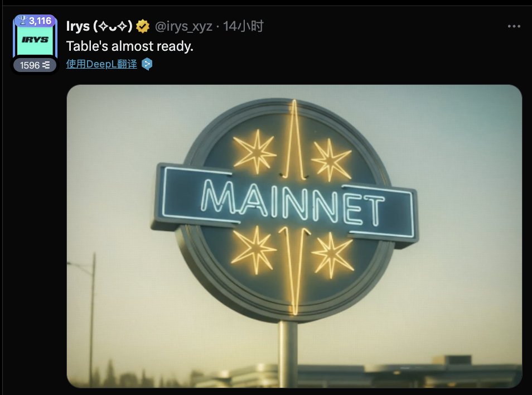This screenshot has height=395, width=532.
Task: Open the MAINNET neon sign image
Action: tap(294, 236)
